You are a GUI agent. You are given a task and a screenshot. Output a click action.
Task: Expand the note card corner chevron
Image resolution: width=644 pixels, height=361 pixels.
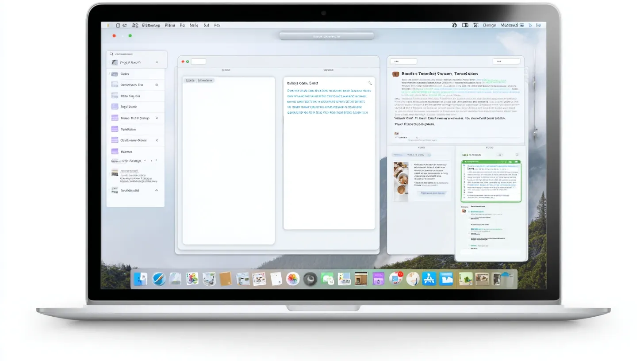[370, 83]
